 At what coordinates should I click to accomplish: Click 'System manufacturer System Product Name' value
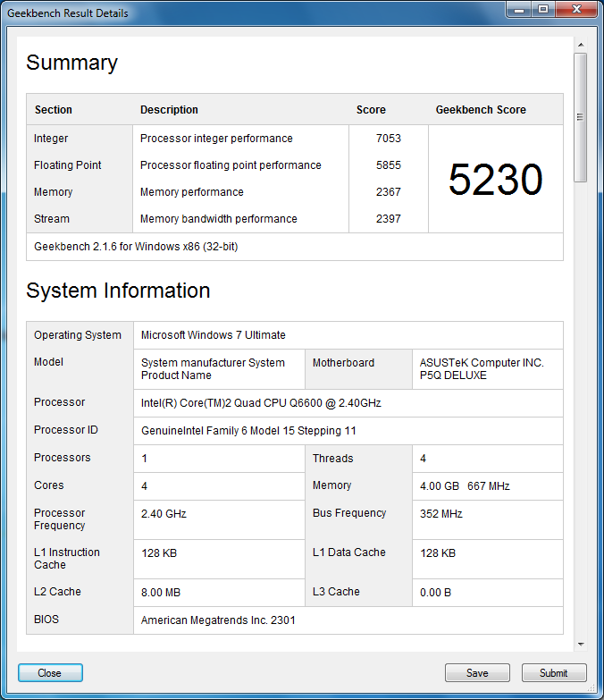click(x=213, y=369)
